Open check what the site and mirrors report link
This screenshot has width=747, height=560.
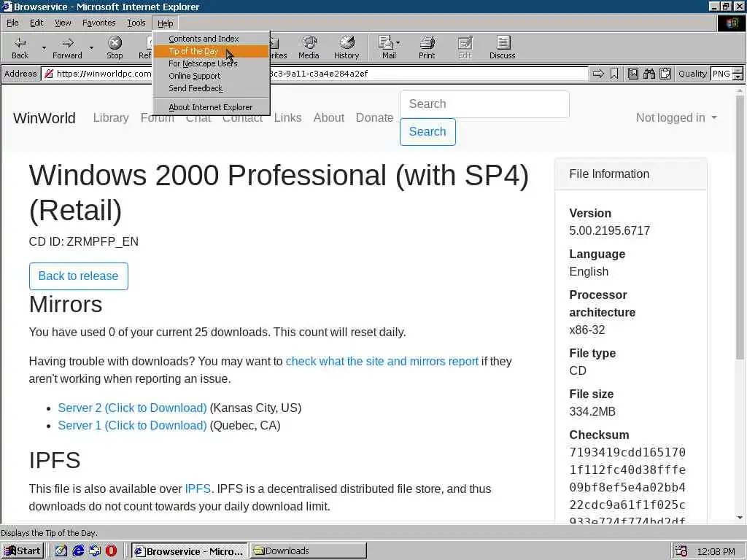point(382,362)
